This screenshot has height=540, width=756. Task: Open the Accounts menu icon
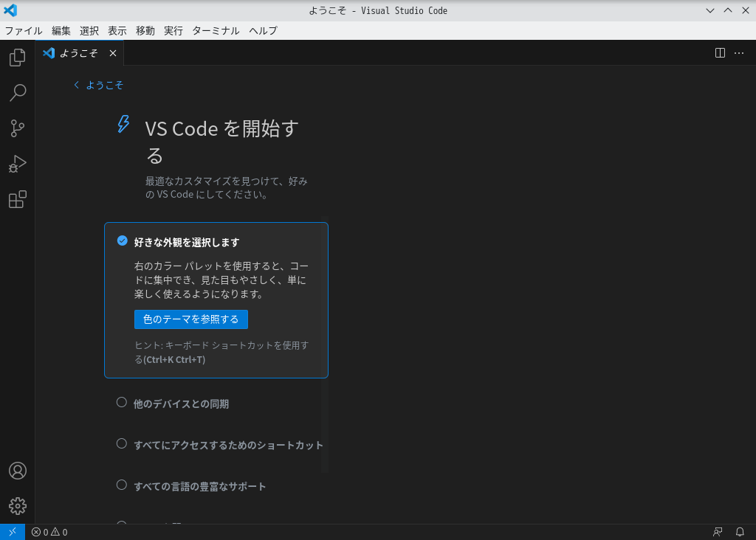(x=18, y=471)
